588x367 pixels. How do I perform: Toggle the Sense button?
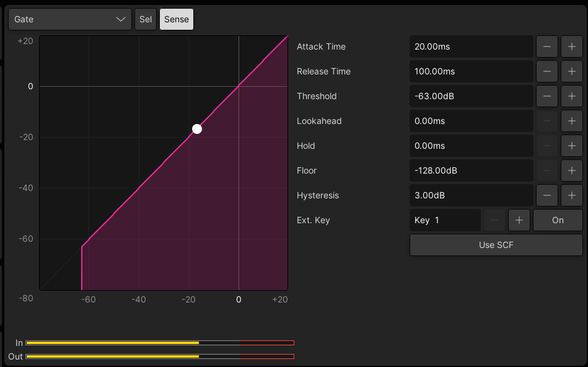tap(177, 19)
